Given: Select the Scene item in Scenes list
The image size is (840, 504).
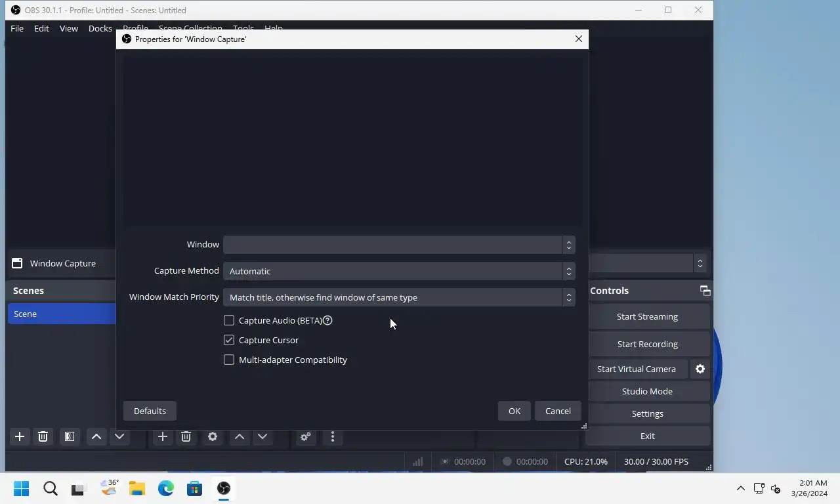Looking at the screenshot, I should (x=62, y=314).
